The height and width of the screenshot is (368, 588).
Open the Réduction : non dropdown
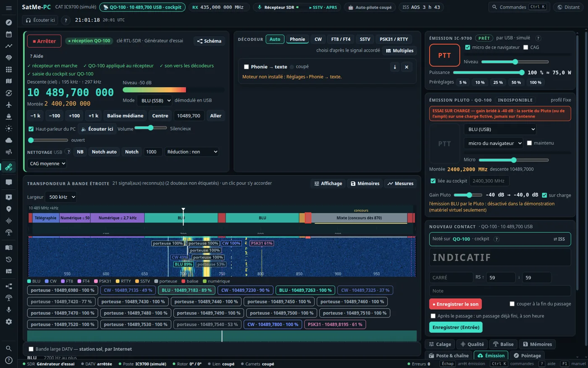(x=192, y=152)
